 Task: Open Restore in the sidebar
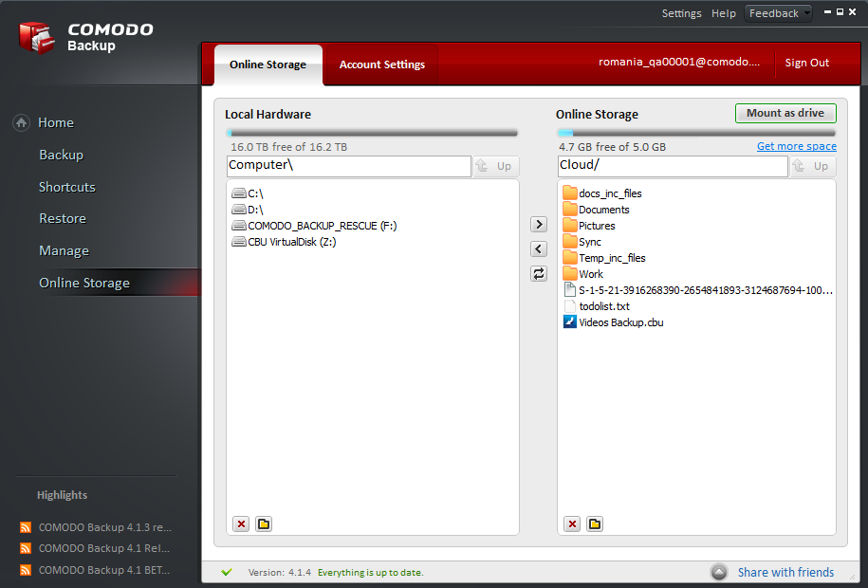click(x=63, y=219)
